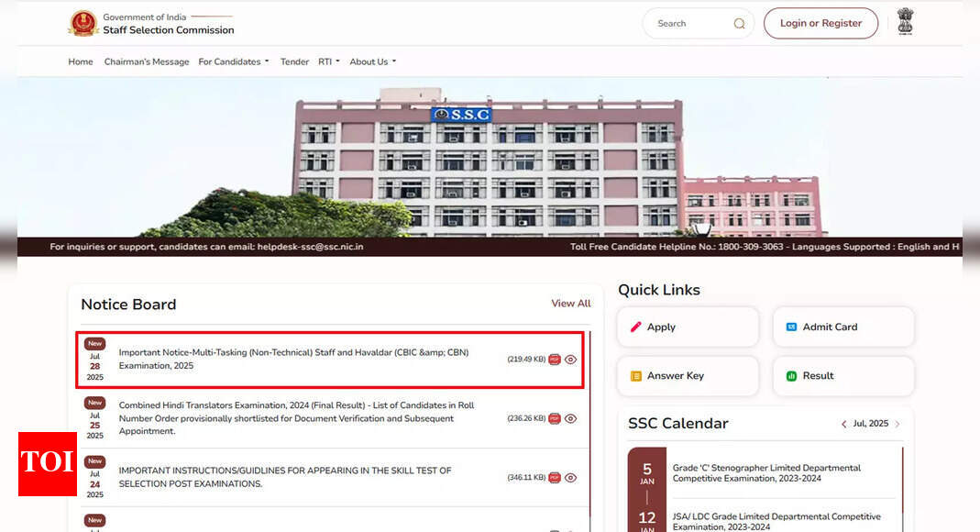Preview Hindi Translators notice via eye icon
The width and height of the screenshot is (980, 532).
tap(570, 418)
